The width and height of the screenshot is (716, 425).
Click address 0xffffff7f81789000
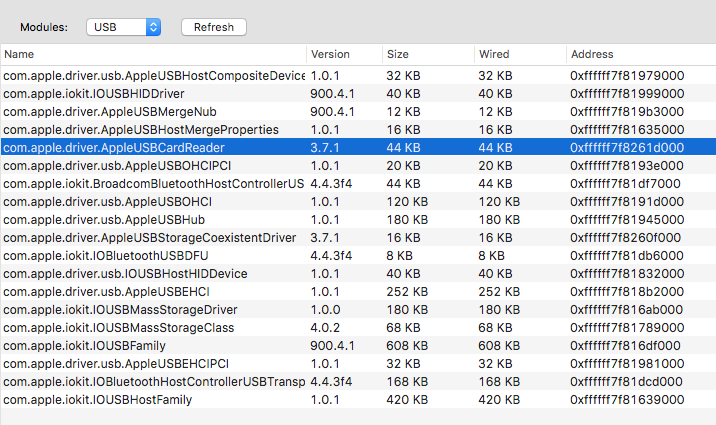click(x=627, y=328)
